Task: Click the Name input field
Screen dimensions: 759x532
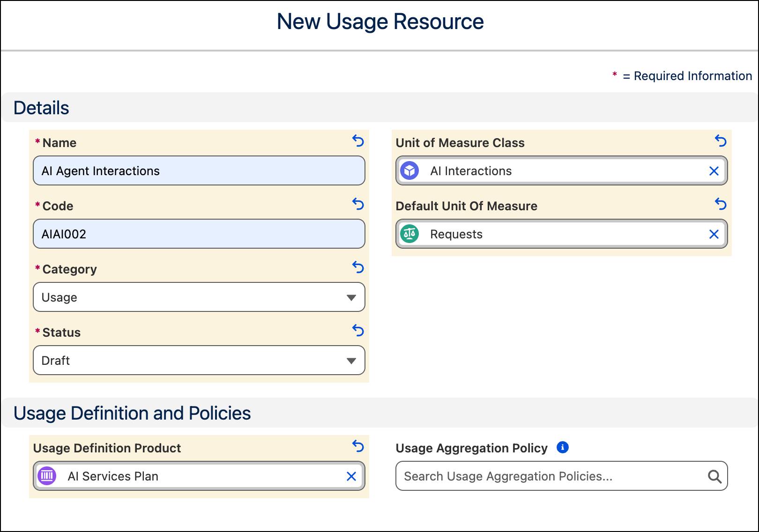Action: point(199,170)
